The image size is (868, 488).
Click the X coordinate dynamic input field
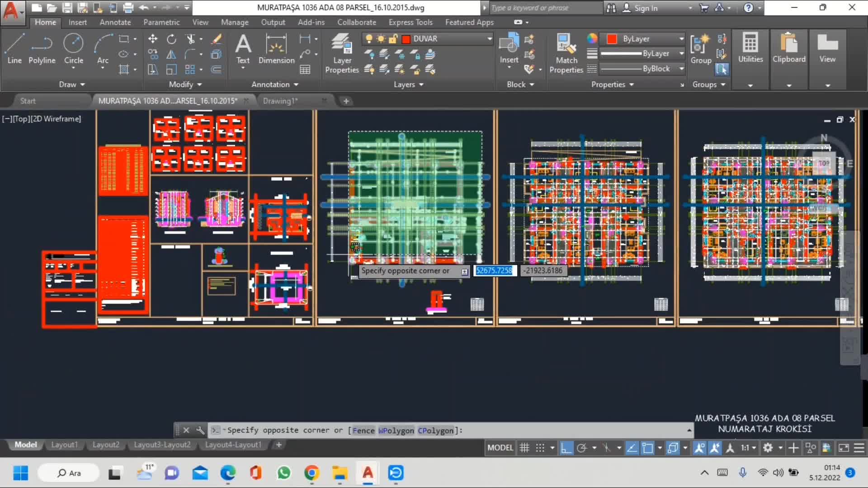point(494,271)
